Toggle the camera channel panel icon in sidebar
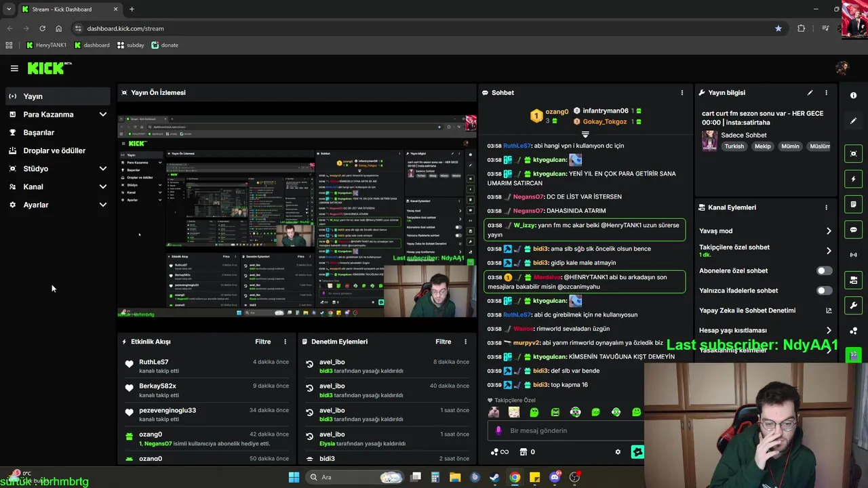The width and height of the screenshot is (868, 488). (x=853, y=280)
